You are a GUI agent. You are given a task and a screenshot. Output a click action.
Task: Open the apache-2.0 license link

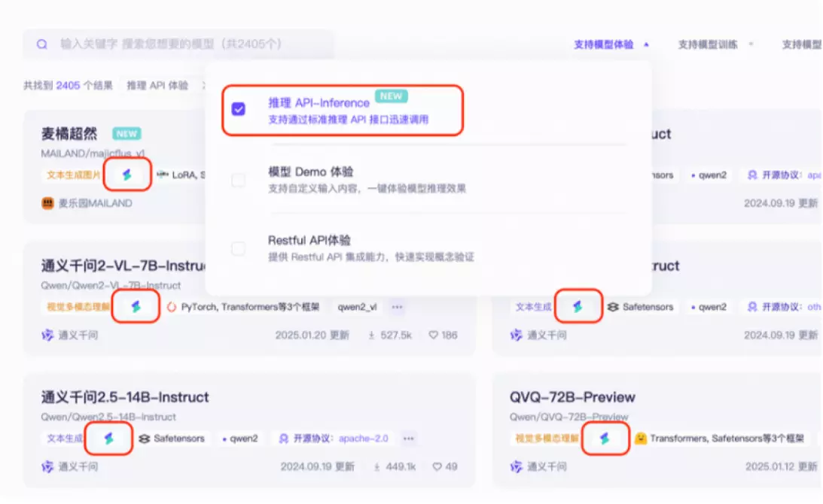364,439
